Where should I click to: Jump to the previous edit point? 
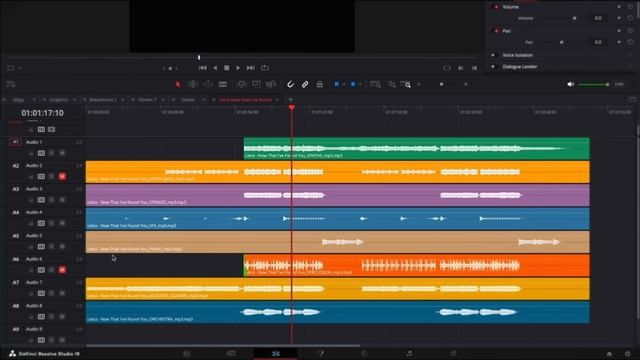474,68
